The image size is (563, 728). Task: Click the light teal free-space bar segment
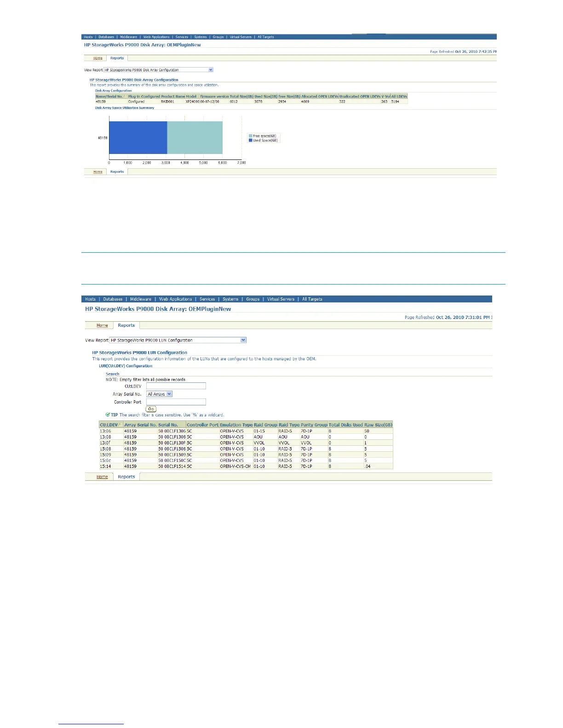195,137
